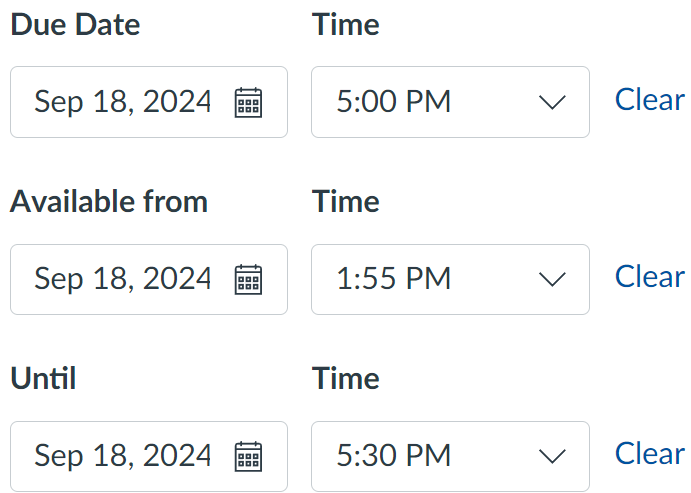Image resolution: width=691 pixels, height=493 pixels.
Task: Clear the Available from date value
Action: [649, 276]
